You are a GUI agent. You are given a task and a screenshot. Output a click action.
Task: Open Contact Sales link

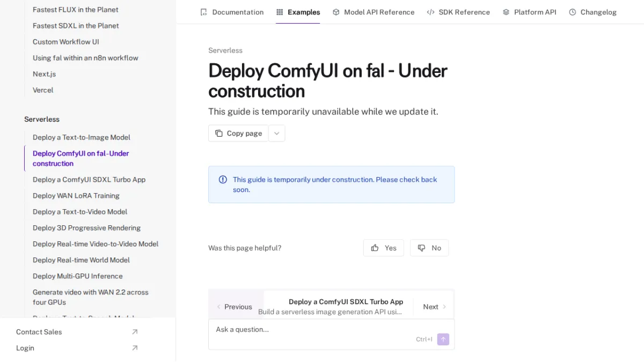tap(77, 332)
